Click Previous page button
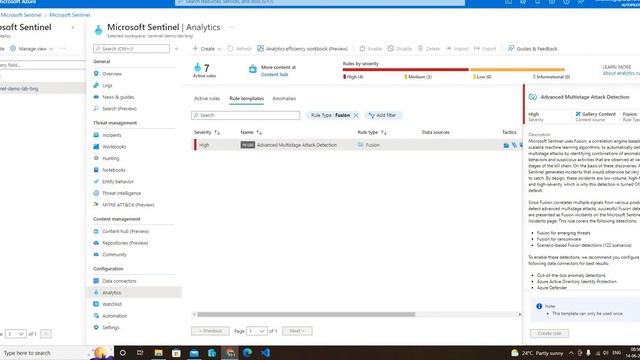This screenshot has width=640, height=360. (210, 331)
